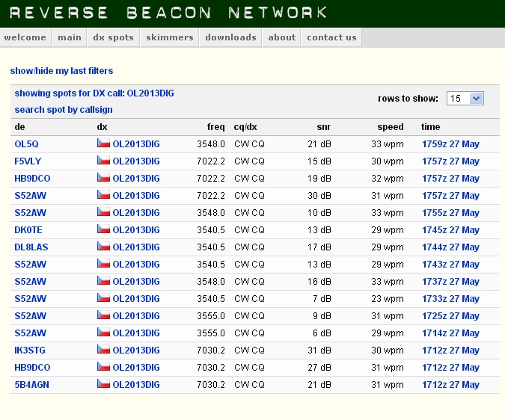
Task: Toggle show/hide my last filters
Action: 61,71
